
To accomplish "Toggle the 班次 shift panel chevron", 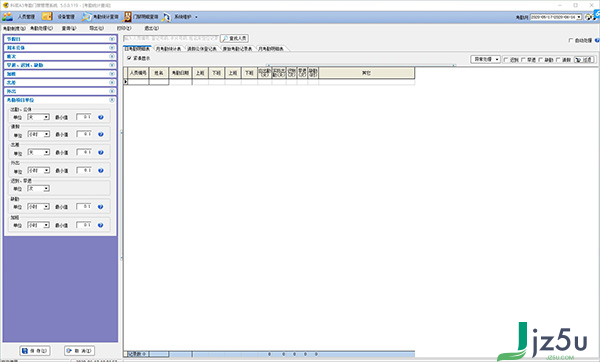I will pyautogui.click(x=112, y=56).
